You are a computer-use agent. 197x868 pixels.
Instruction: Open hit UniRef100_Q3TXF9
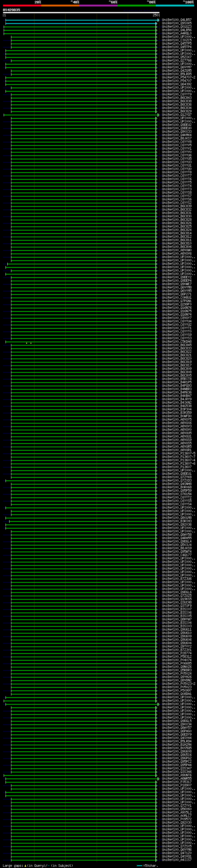point(177,606)
